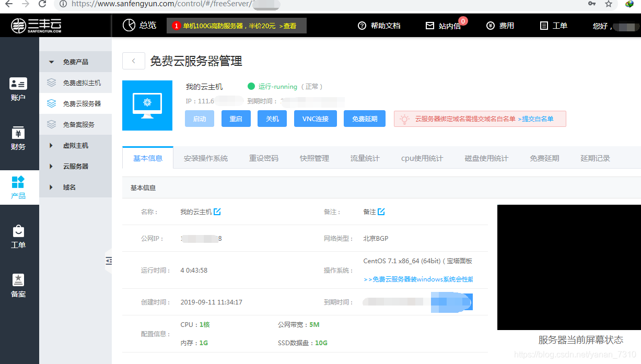
Task: Click the red notification badge 1
Action: pyautogui.click(x=177, y=26)
